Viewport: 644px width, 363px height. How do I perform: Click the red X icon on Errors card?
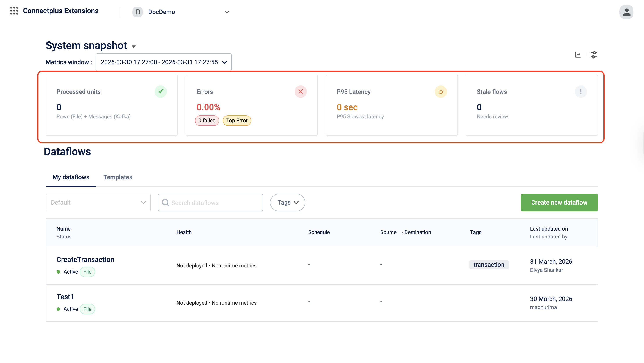(x=301, y=91)
